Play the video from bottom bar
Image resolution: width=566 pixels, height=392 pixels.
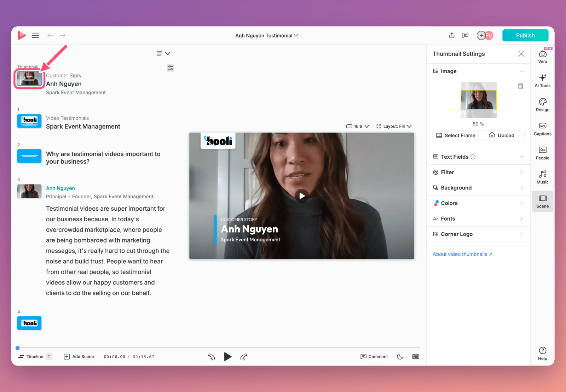tap(227, 357)
